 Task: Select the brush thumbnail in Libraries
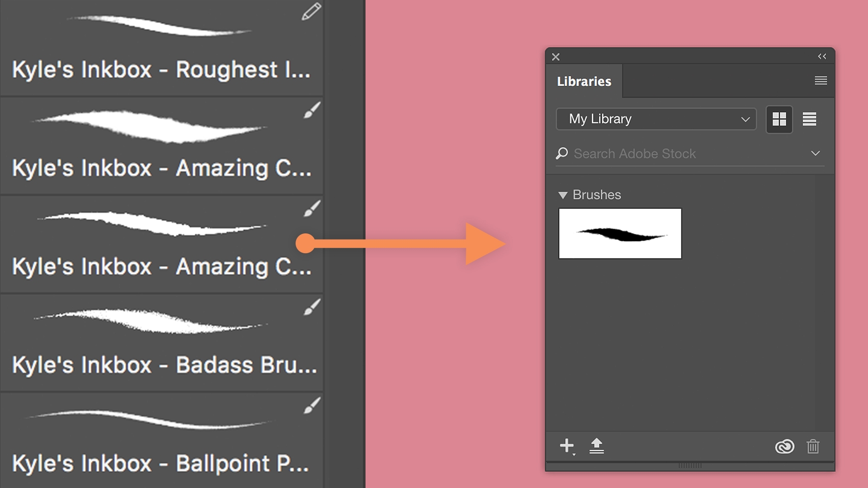pos(620,233)
